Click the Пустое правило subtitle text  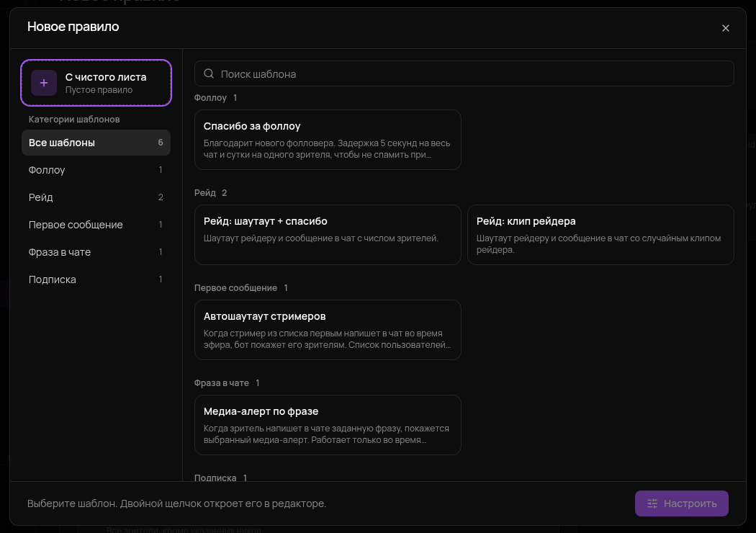[99, 90]
